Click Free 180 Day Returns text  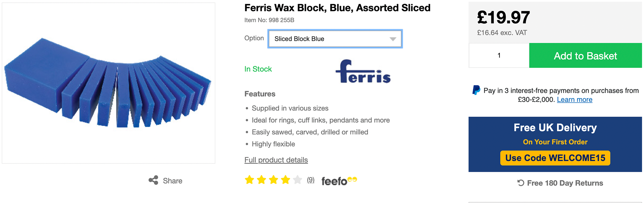click(x=565, y=183)
